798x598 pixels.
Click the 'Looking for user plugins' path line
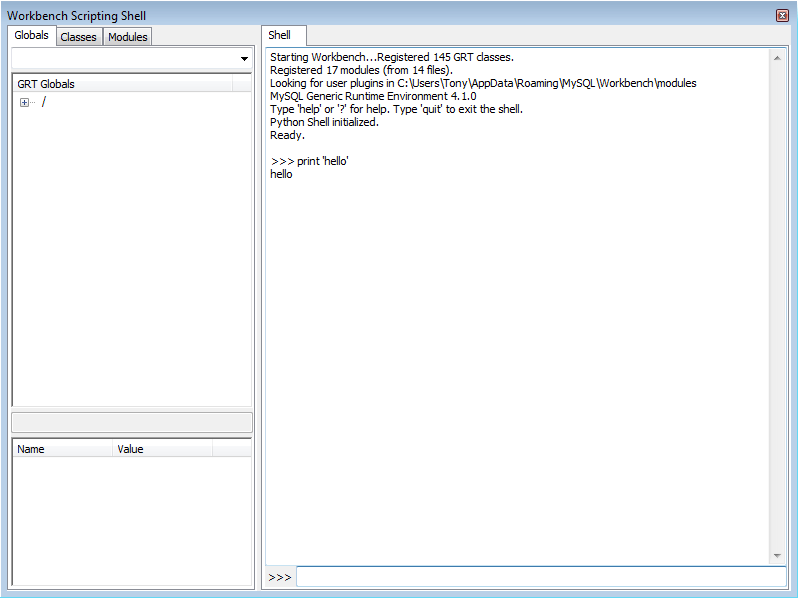tap(483, 83)
